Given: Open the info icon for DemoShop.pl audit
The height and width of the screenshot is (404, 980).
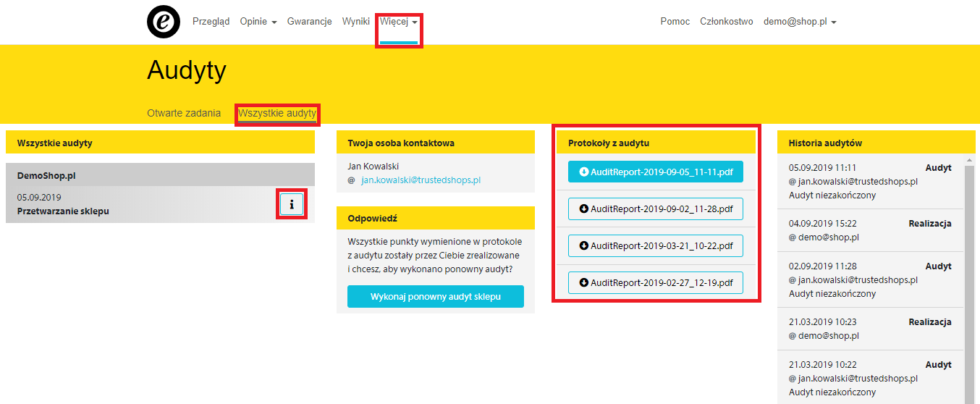Looking at the screenshot, I should pos(292,204).
